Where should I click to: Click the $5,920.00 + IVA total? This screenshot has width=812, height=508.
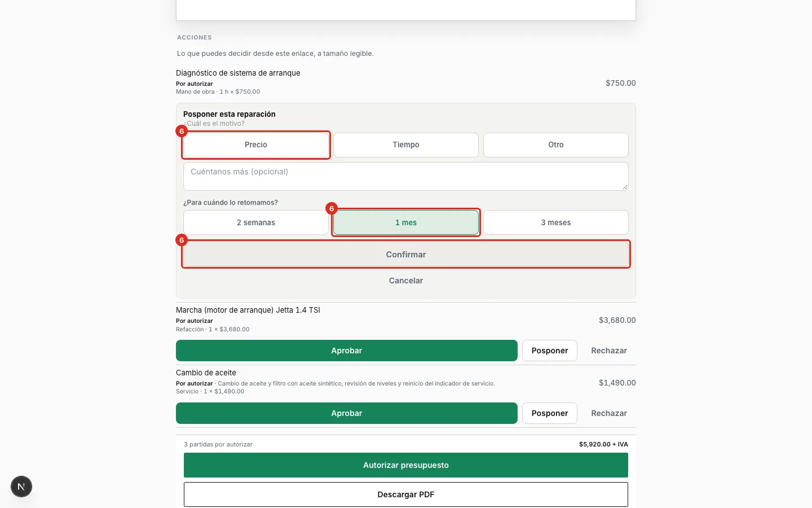tap(603, 444)
